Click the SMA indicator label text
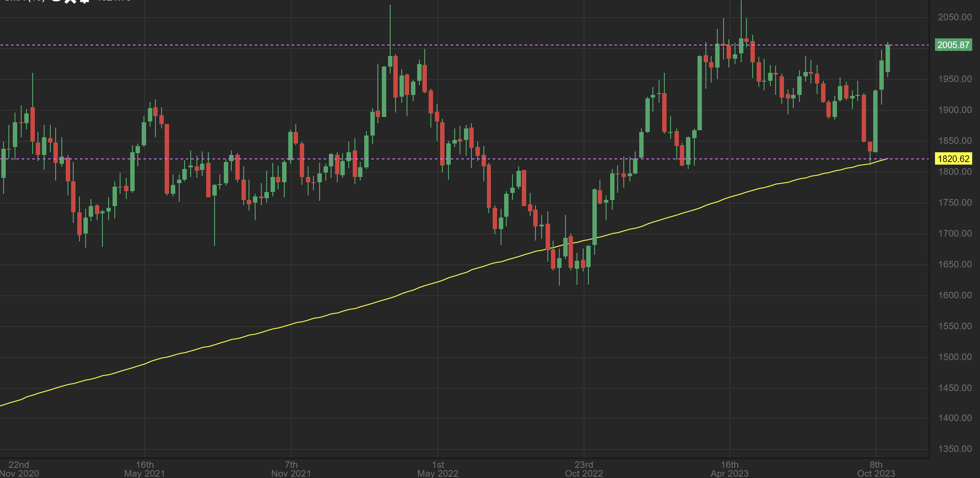This screenshot has height=478, width=980. tap(24, 1)
